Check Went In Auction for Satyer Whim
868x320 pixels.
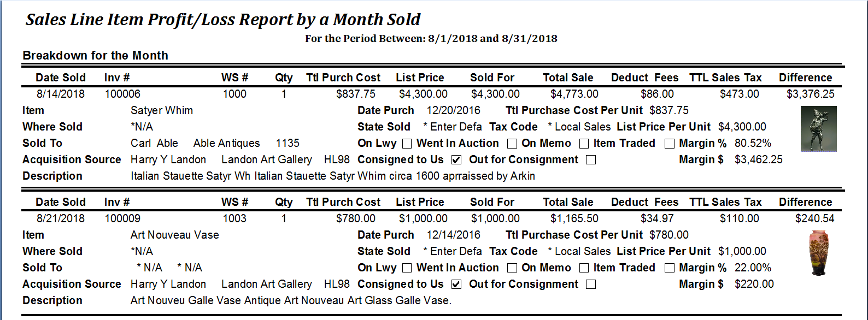[x=512, y=144]
